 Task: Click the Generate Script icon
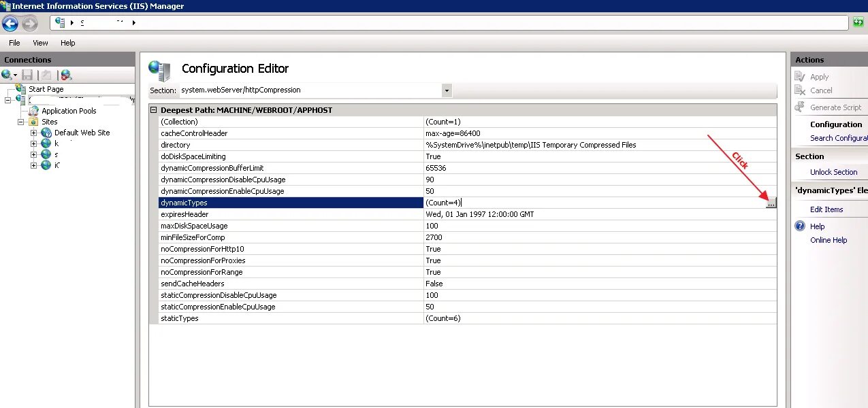pos(800,107)
